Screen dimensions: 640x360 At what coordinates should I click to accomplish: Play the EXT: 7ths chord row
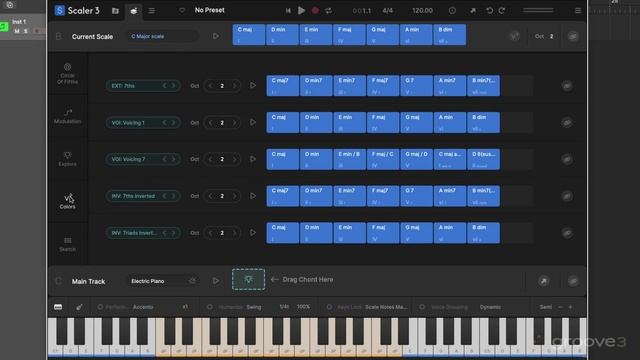253,86
